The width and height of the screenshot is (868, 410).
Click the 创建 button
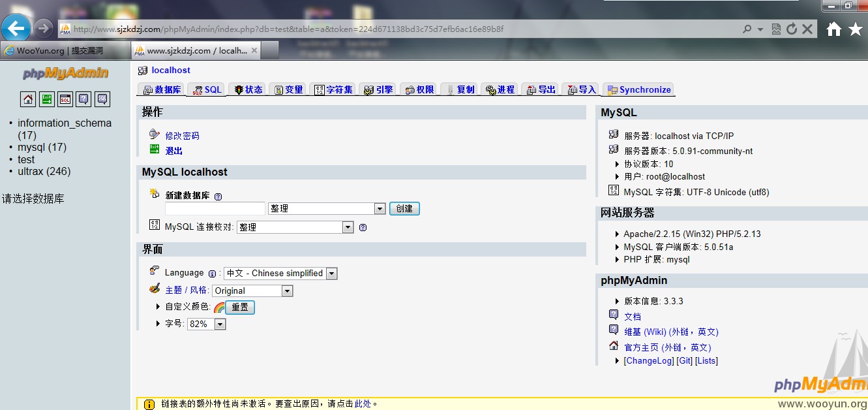pos(404,209)
